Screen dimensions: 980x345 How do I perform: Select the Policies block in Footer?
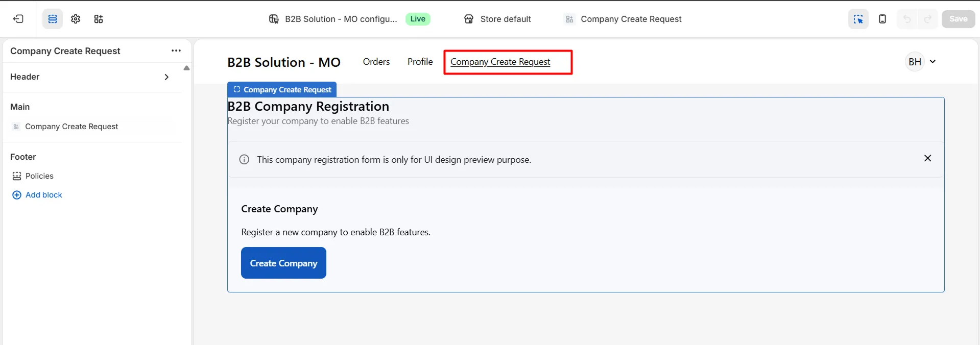coord(39,176)
